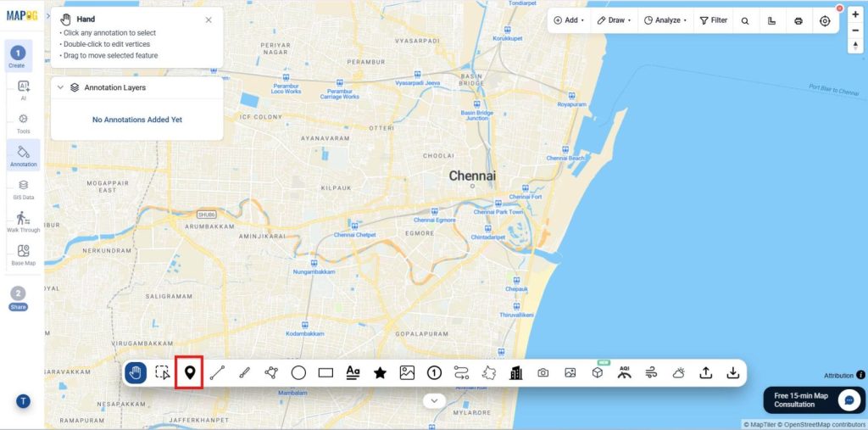The width and height of the screenshot is (868, 430).
Task: Collapse the bottom toolbar with chevron
Action: tap(434, 400)
